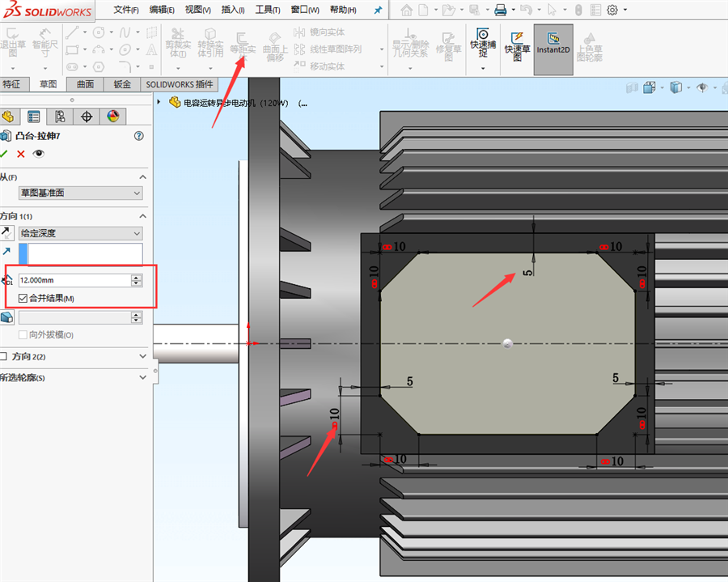Click Offset Entities (等距实体) tool
The width and height of the screenshot is (728, 582).
[x=243, y=43]
